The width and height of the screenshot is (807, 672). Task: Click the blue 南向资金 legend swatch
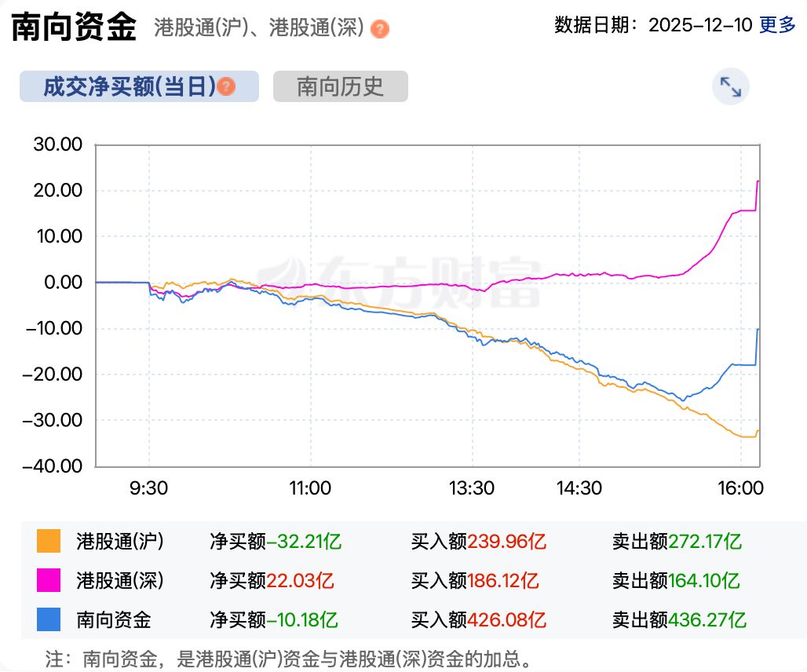49,620
